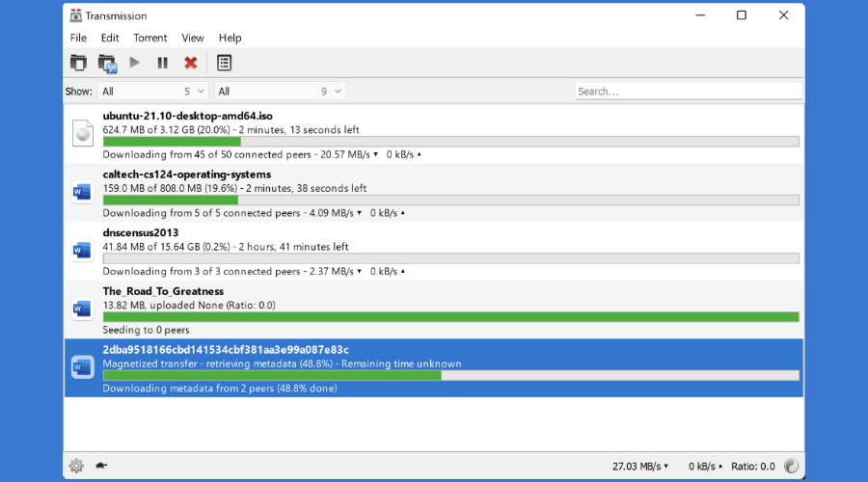Click the network status globe icon
Viewport: 868px width, 482px height.
(x=792, y=466)
